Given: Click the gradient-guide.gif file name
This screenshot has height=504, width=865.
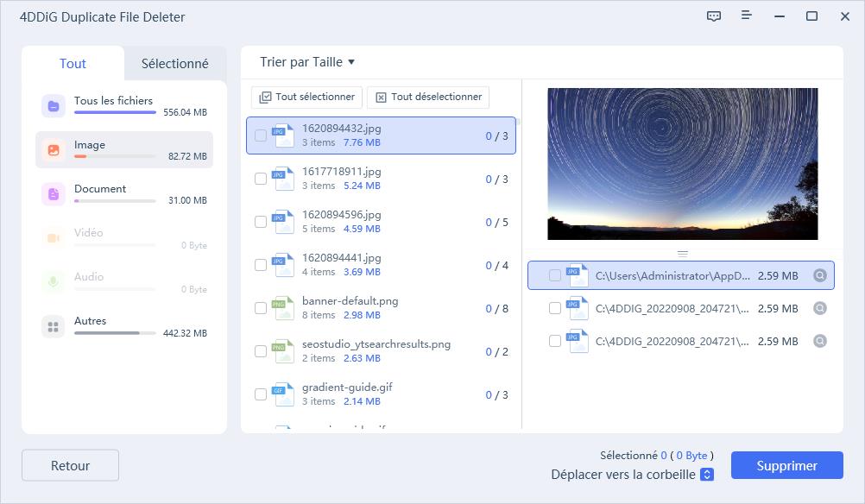Looking at the screenshot, I should pos(348,387).
